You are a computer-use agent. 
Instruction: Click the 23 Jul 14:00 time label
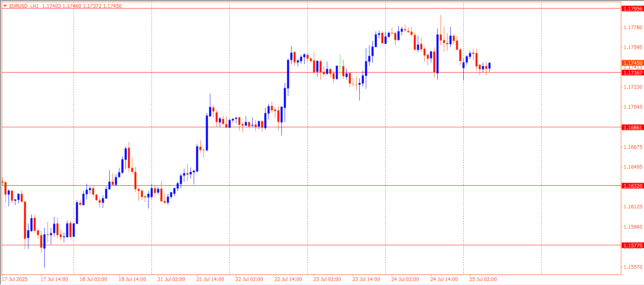pyautogui.click(x=366, y=279)
